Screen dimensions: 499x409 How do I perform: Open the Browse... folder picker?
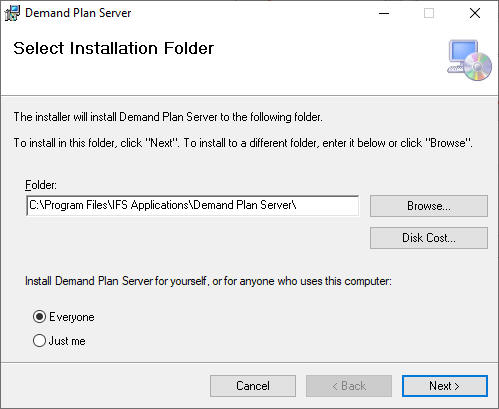coord(429,206)
